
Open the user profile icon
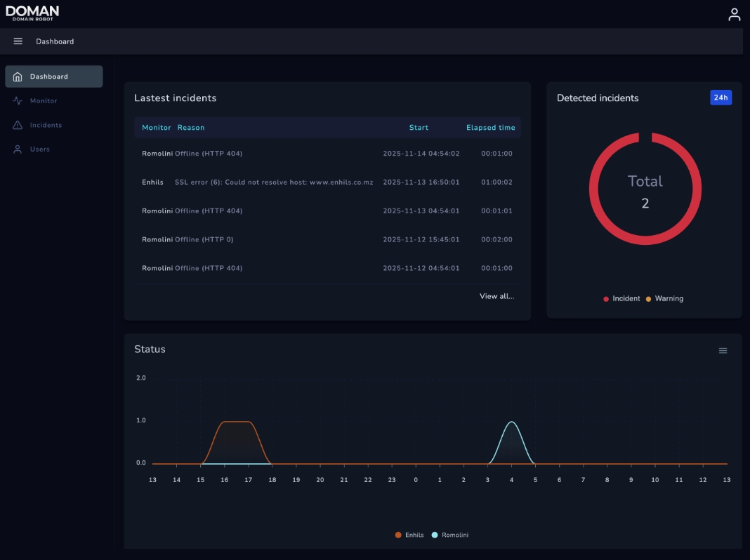pyautogui.click(x=734, y=14)
